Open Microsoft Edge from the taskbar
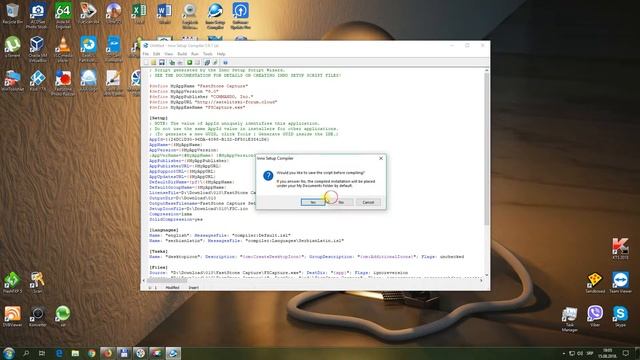Screen dimensions: 640x360 tap(59, 353)
